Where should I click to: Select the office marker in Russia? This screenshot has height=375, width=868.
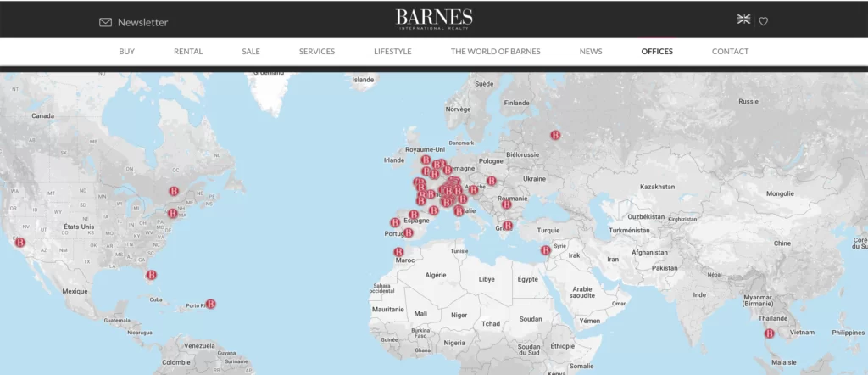point(556,136)
